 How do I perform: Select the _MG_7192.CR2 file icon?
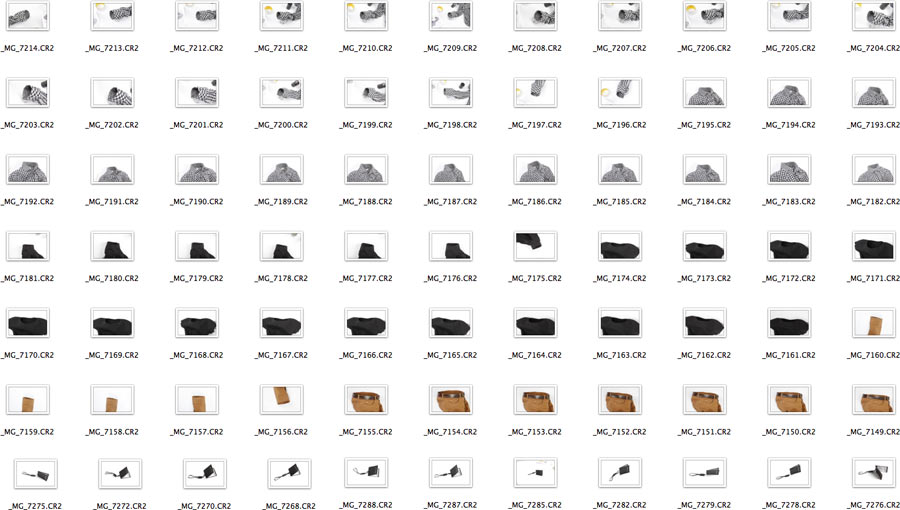tap(28, 170)
